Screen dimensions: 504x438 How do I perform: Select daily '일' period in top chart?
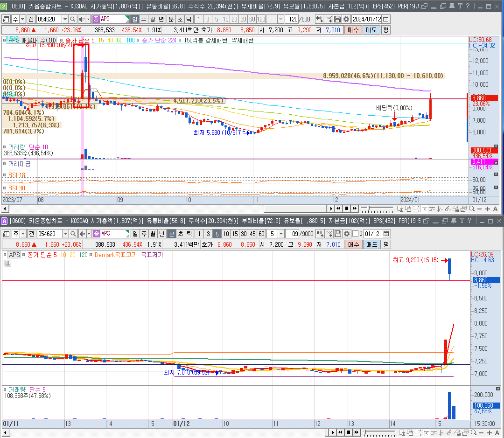pyautogui.click(x=135, y=19)
